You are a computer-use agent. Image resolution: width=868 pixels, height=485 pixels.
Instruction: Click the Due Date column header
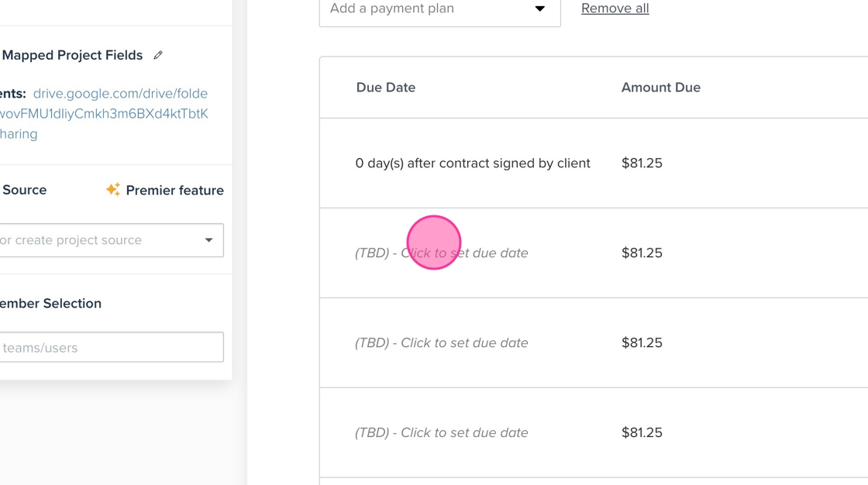(386, 88)
